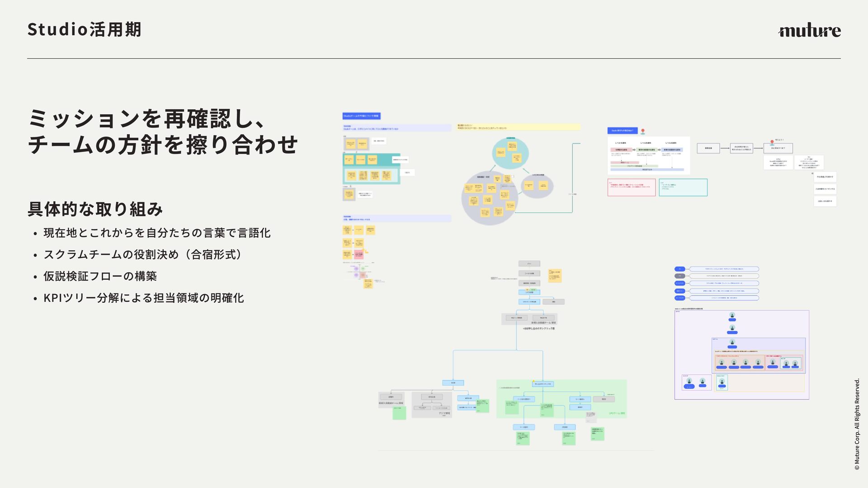Image resolution: width=868 pixels, height=488 pixels.
Task: Click the copyright text on right edge
Action: (x=857, y=424)
